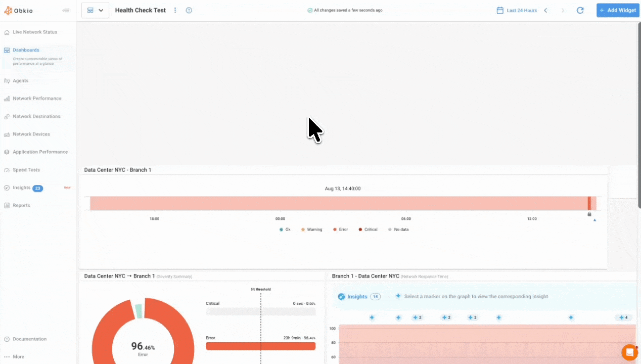Toggle the Ok legend series
The height and width of the screenshot is (364, 641).
point(285,230)
